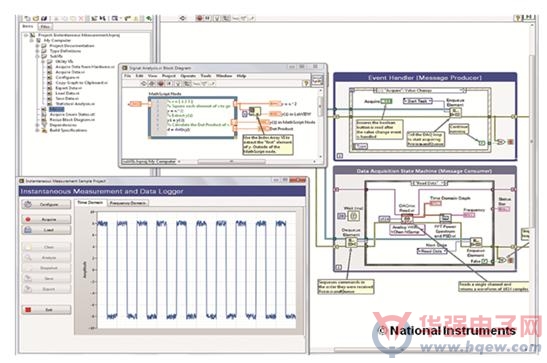Click Acquire button on front panel
Viewport: 547px width, 363px height.
coord(46,219)
